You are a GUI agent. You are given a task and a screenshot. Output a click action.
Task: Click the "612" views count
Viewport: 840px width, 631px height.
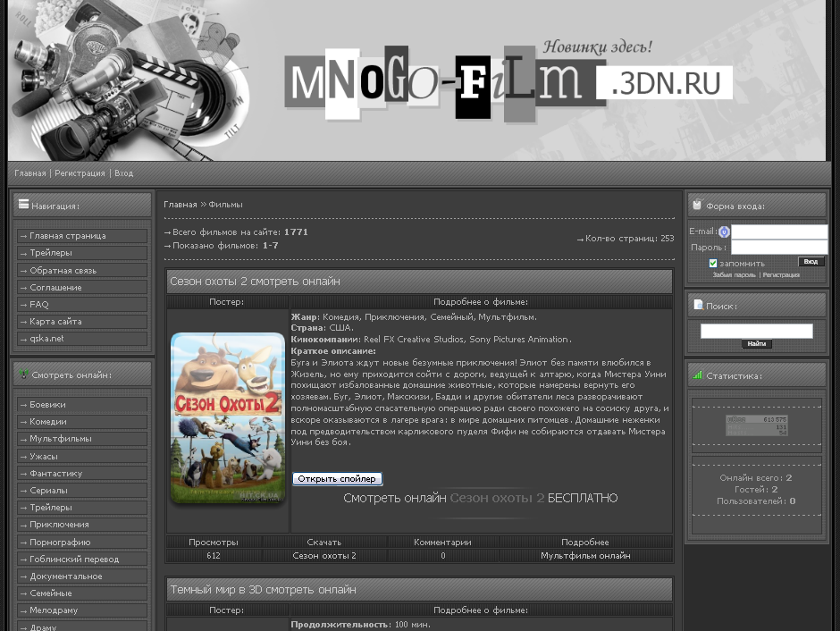click(x=214, y=556)
